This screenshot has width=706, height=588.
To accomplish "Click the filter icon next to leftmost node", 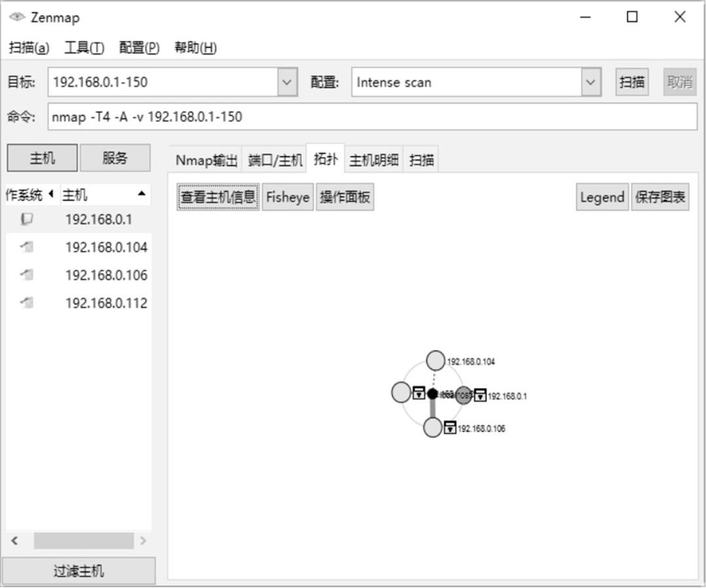I will pos(419,392).
